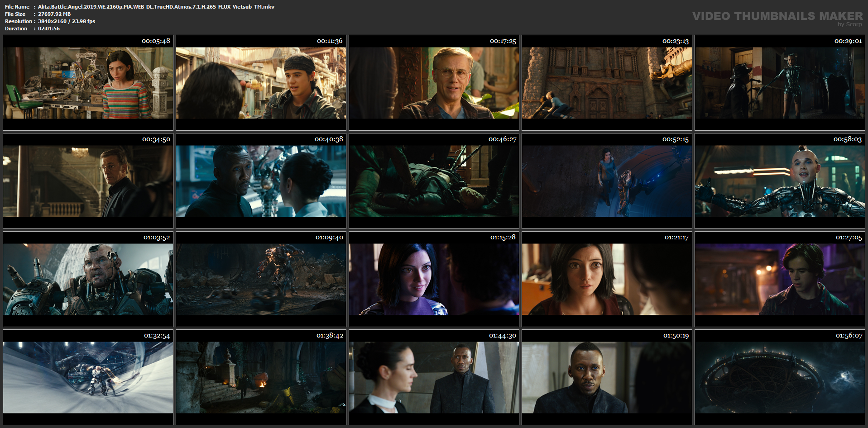Open the thumbnail at 00:46:27
Viewport: 868px width, 428px height.
[434, 181]
